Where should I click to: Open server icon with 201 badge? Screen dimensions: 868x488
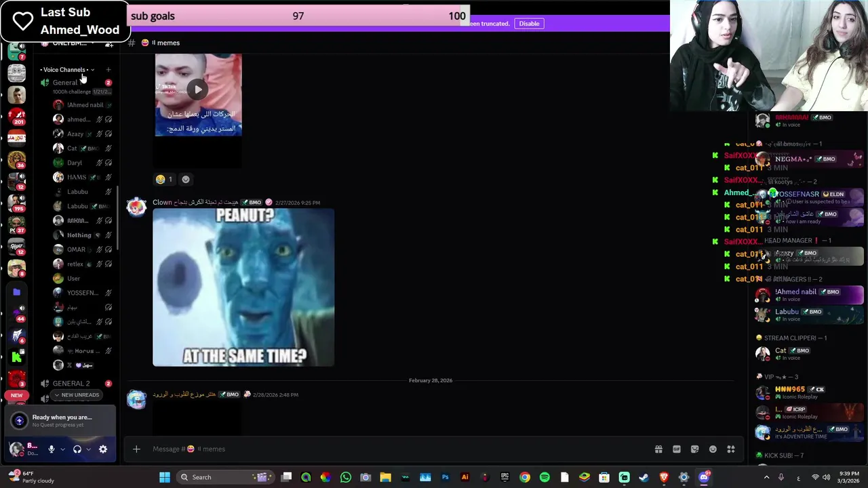16,117
